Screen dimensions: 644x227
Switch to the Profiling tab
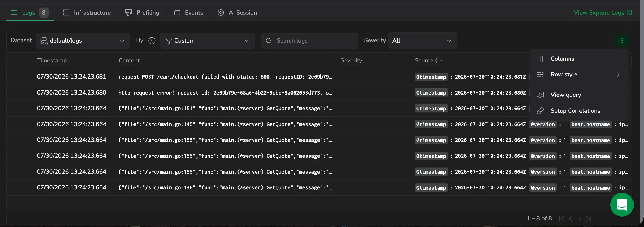tap(142, 13)
